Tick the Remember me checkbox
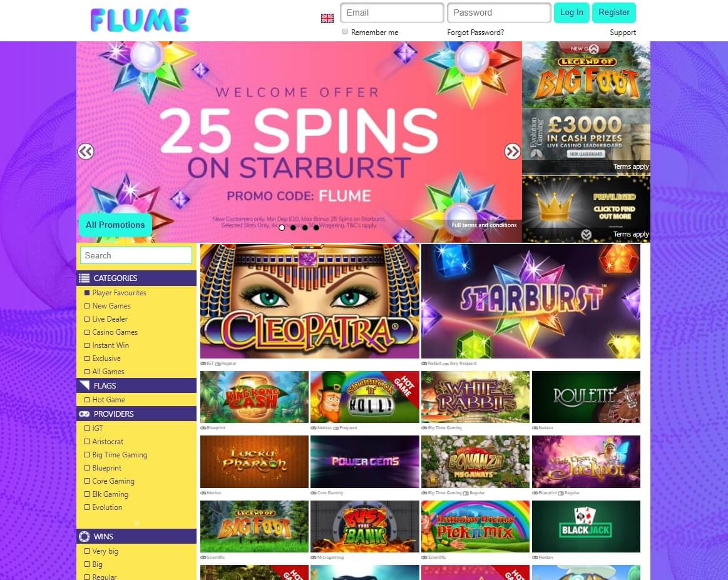The image size is (728, 580). 345,31
